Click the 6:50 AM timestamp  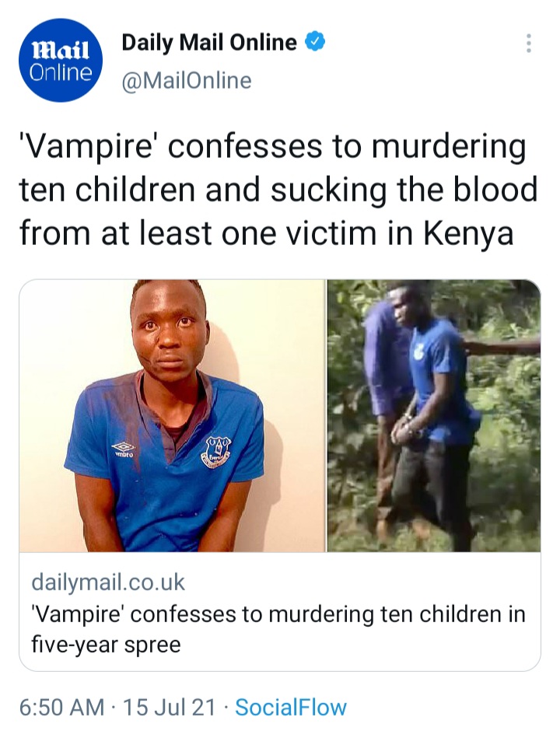[61, 707]
